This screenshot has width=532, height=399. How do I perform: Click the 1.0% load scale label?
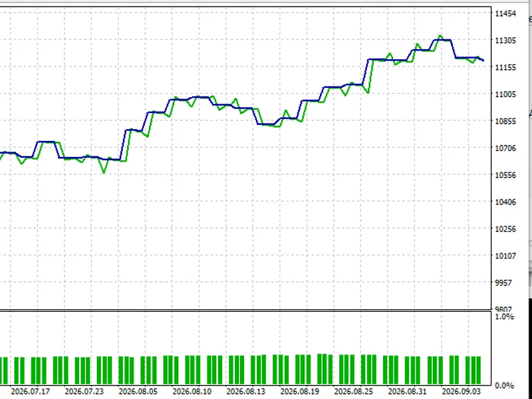(504, 317)
